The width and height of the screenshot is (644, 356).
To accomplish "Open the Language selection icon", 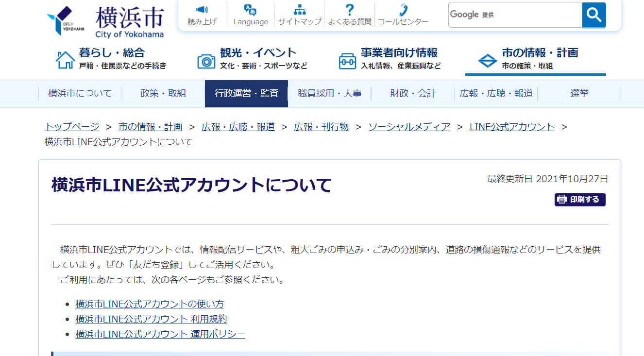I will (x=251, y=10).
